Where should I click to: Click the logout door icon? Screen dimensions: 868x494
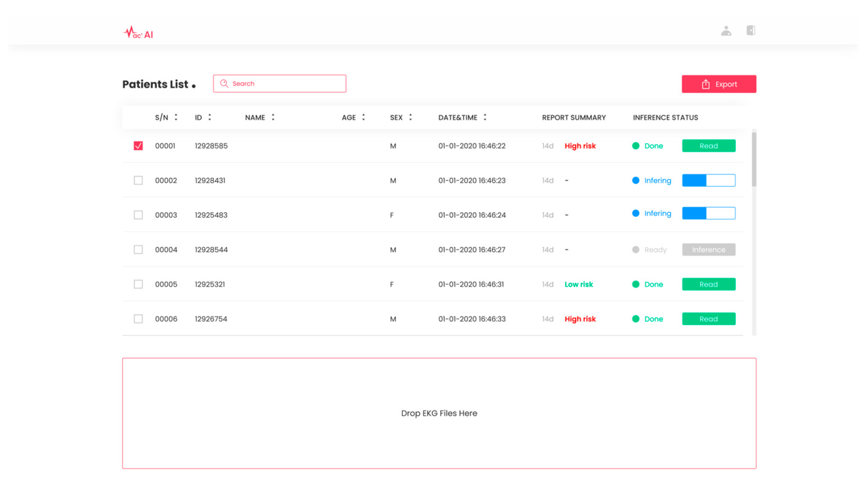pos(750,30)
